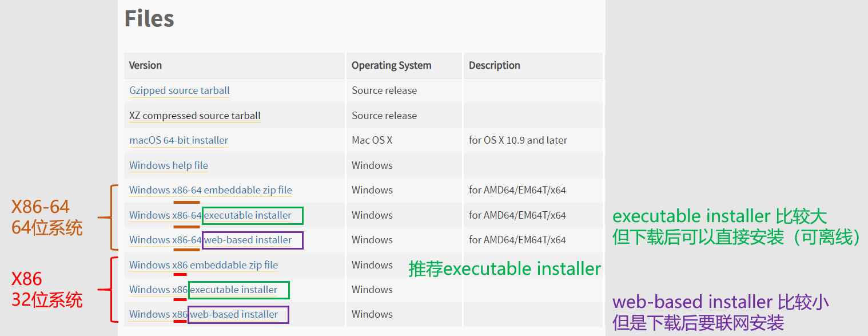Screen dimensions: 868x336
Task: Select AMD64 description in x86-64 web-based installer row
Action: 517,240
